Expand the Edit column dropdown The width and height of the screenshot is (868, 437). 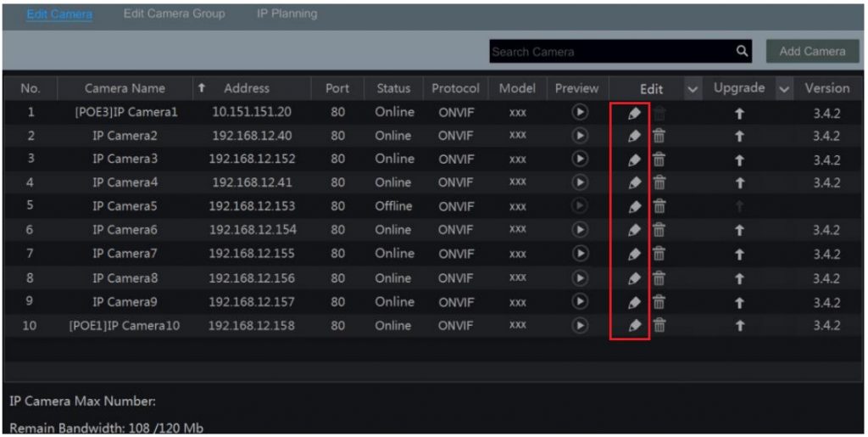(x=693, y=89)
